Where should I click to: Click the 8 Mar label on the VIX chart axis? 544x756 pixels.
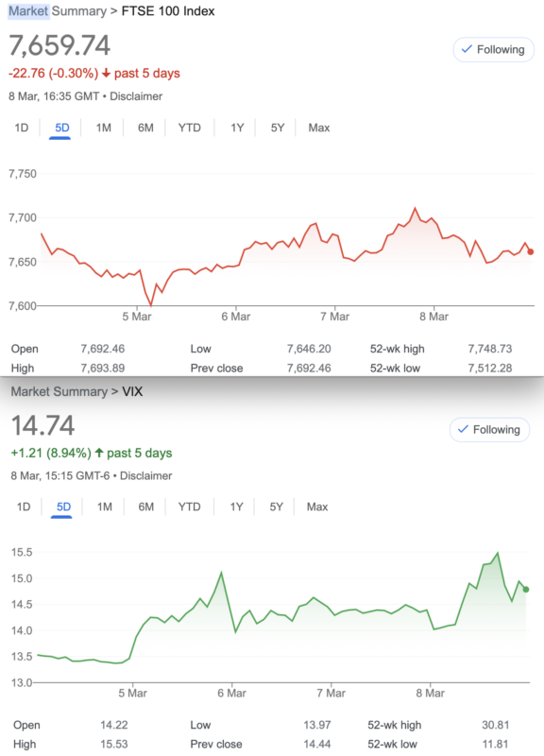coord(431,694)
